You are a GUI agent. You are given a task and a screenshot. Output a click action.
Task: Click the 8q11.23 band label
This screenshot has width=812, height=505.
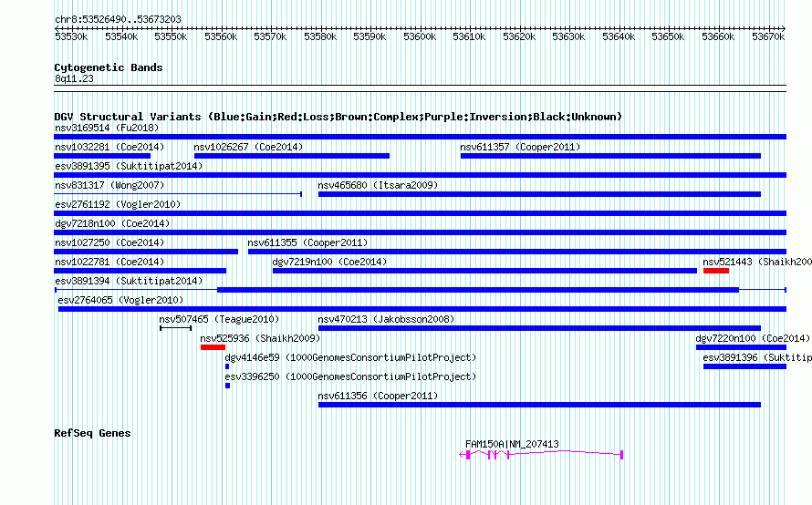74,78
